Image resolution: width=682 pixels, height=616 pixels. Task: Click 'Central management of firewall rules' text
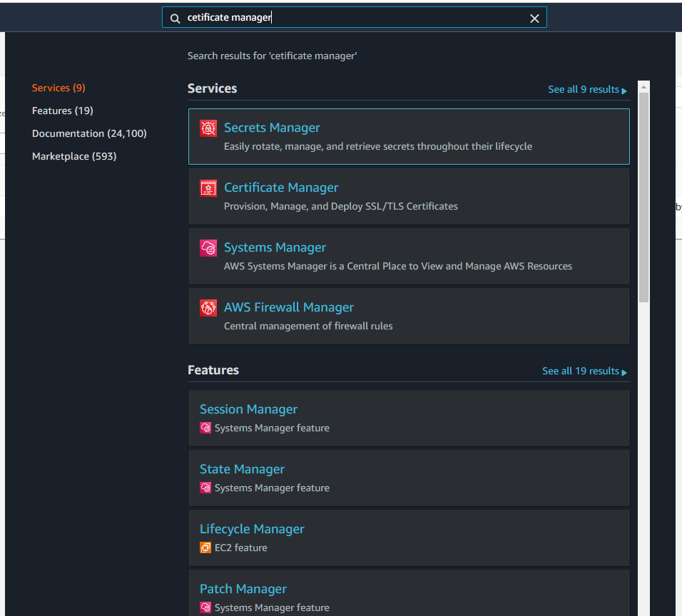(308, 326)
